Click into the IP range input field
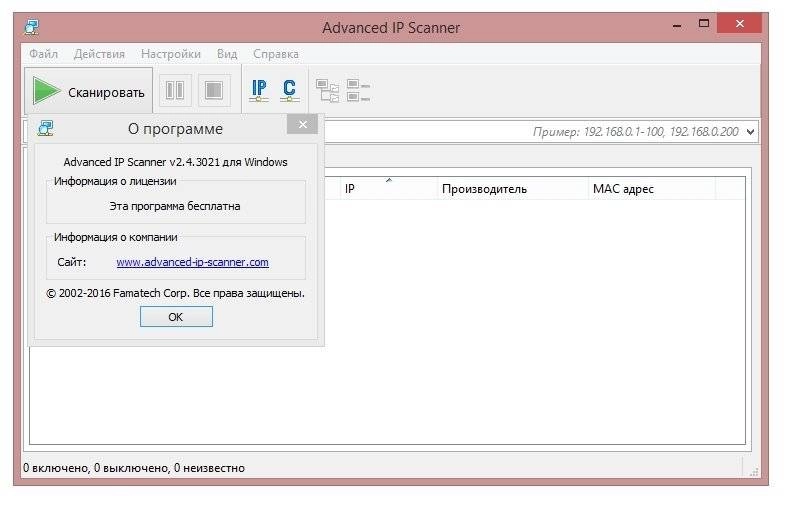Image resolution: width=786 pixels, height=505 pixels. coord(531,132)
